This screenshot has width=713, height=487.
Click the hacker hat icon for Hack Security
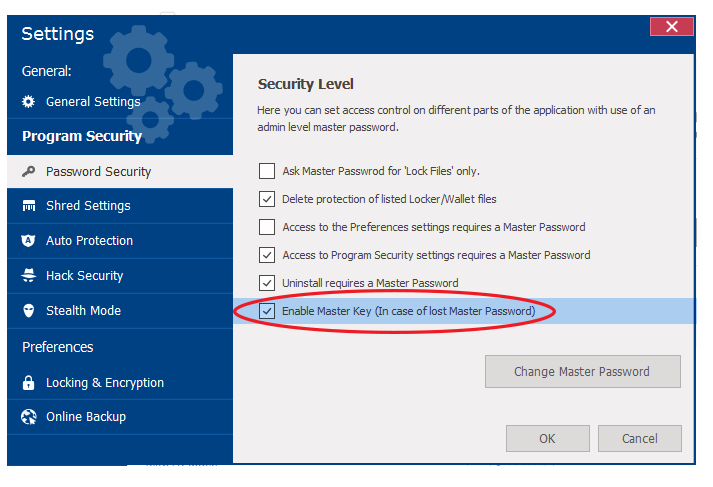coord(29,275)
